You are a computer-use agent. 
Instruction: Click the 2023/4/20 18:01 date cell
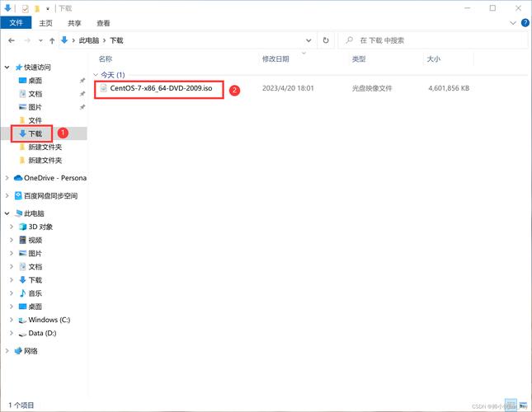pyautogui.click(x=288, y=88)
